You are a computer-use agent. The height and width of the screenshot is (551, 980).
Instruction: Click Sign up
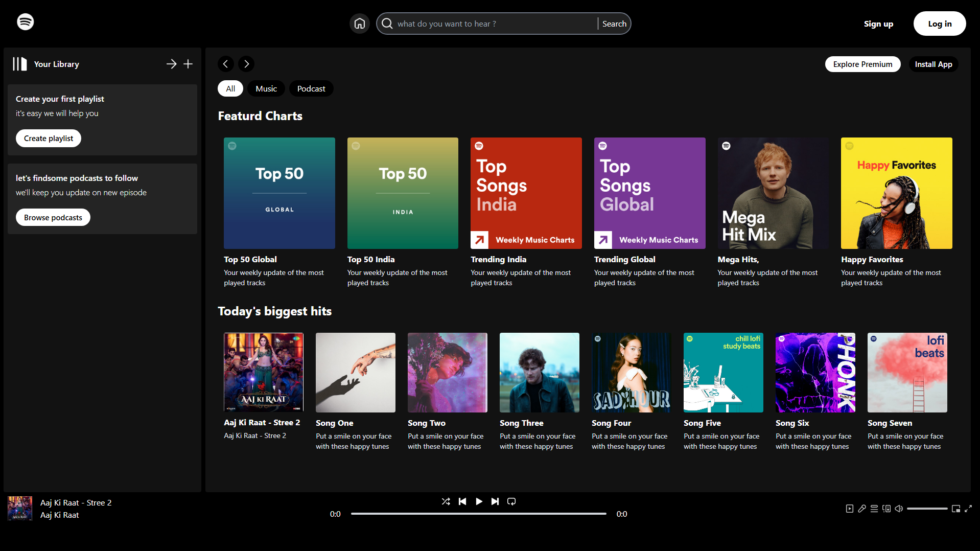(878, 24)
